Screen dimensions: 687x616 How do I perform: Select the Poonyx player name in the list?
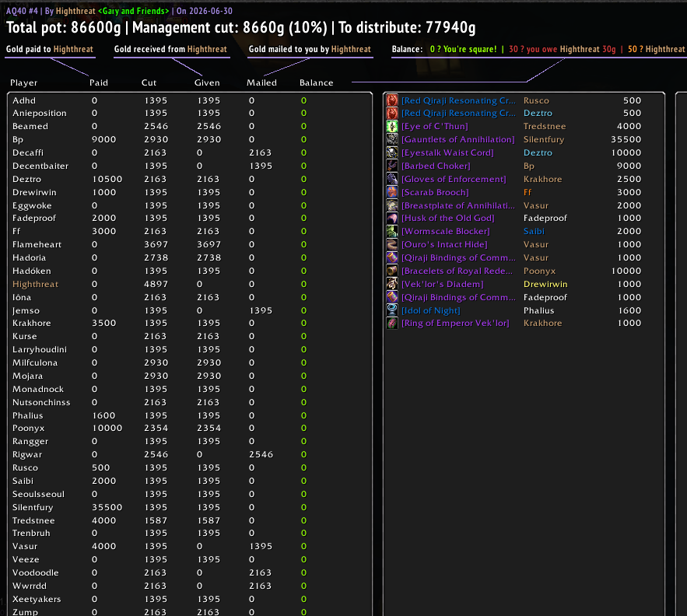[x=29, y=428]
